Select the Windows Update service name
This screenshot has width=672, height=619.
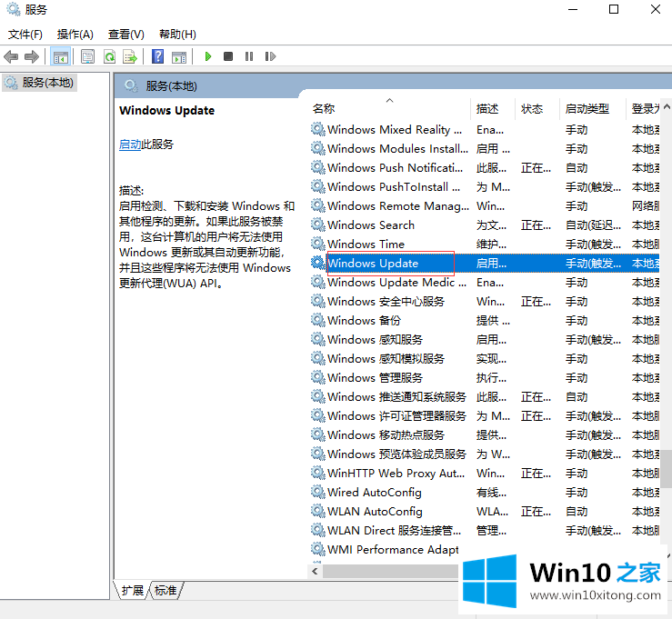373,264
